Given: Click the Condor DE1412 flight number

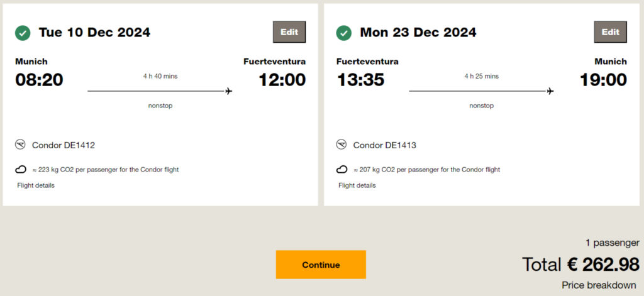Looking at the screenshot, I should [64, 145].
